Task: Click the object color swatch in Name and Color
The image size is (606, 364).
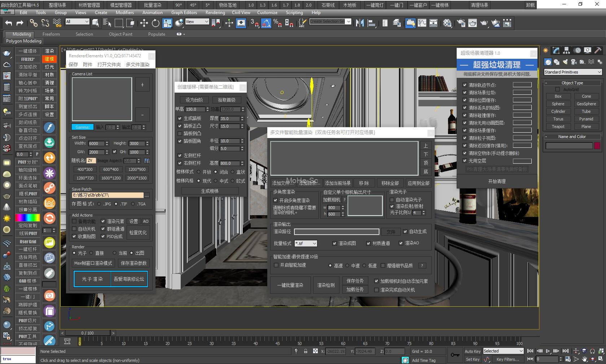Action: click(x=597, y=146)
